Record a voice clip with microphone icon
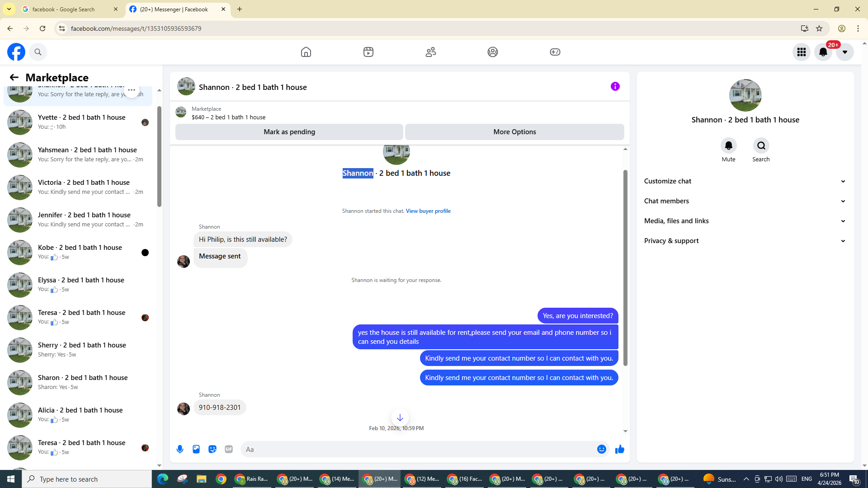868x488 pixels. (x=180, y=449)
